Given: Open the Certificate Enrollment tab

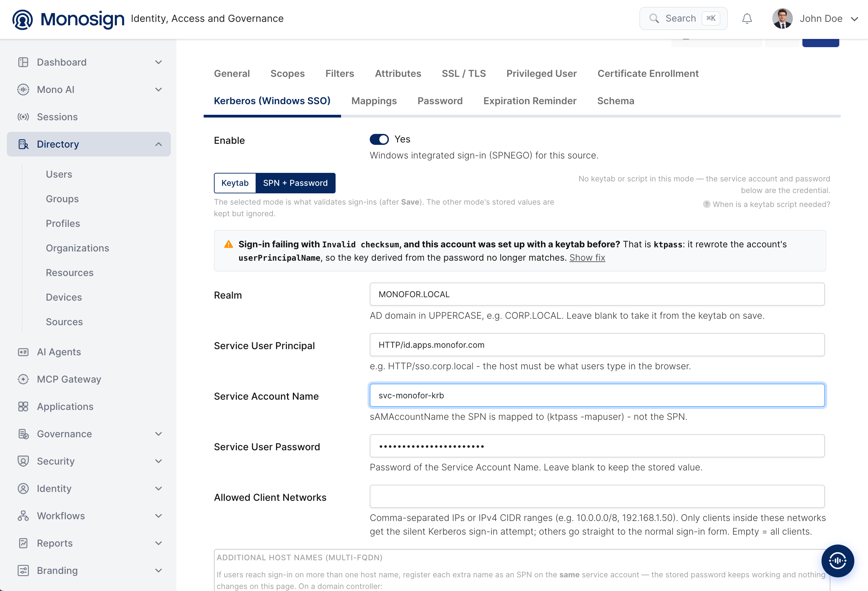Looking at the screenshot, I should point(648,73).
